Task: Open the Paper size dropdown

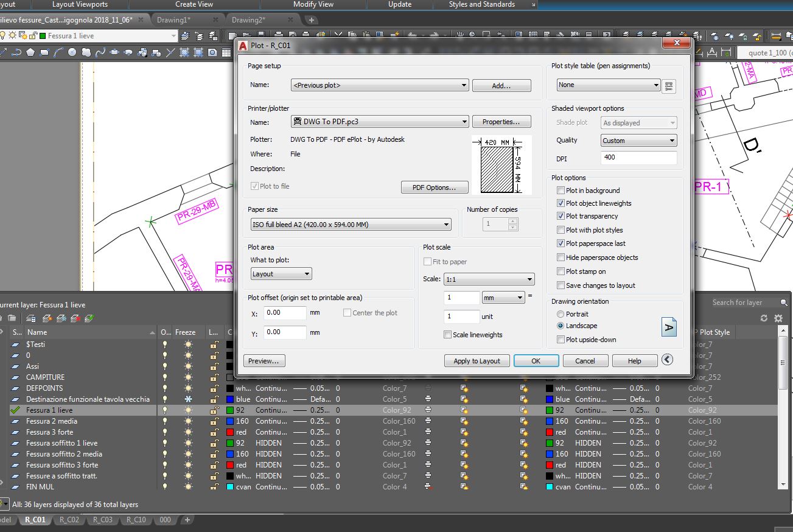Action: coord(446,224)
